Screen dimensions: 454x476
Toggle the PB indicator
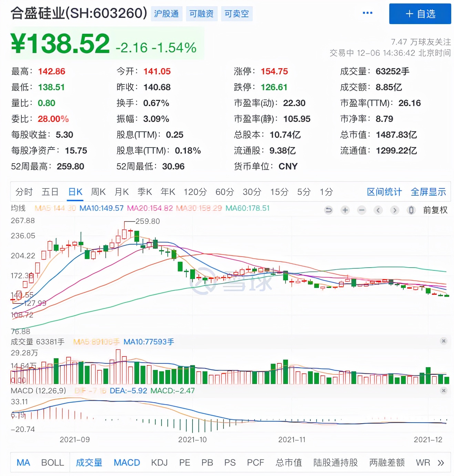(207, 463)
